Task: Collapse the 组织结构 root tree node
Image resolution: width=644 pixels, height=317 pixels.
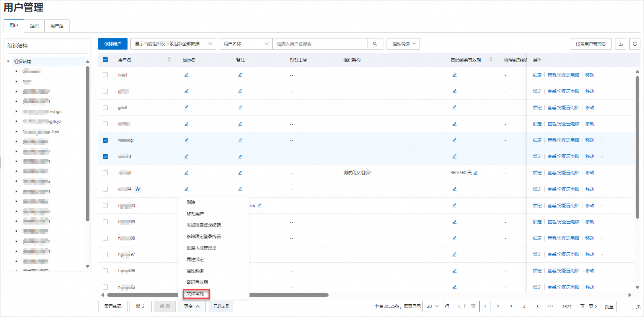Action: 8,61
